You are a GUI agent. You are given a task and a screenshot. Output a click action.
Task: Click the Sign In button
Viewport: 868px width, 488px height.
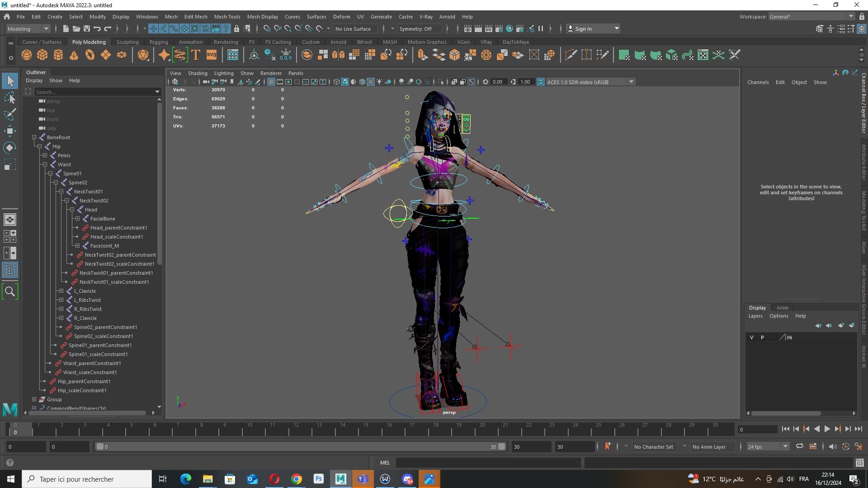coord(593,28)
